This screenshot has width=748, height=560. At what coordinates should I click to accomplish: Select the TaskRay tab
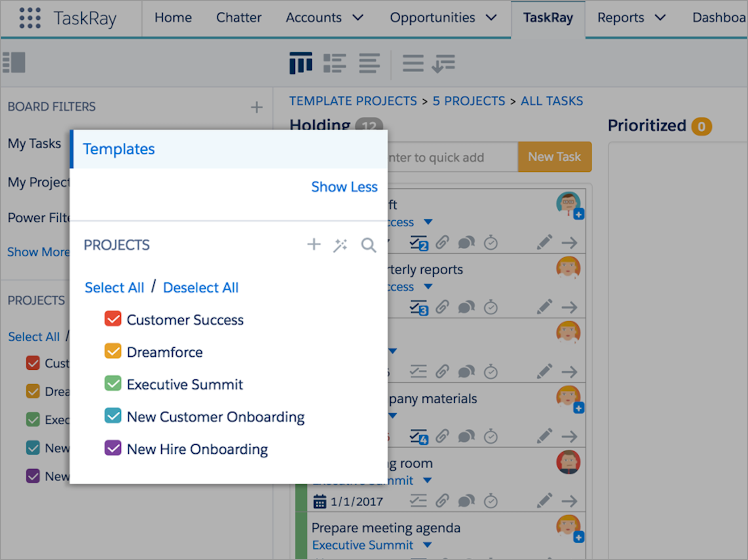548,18
